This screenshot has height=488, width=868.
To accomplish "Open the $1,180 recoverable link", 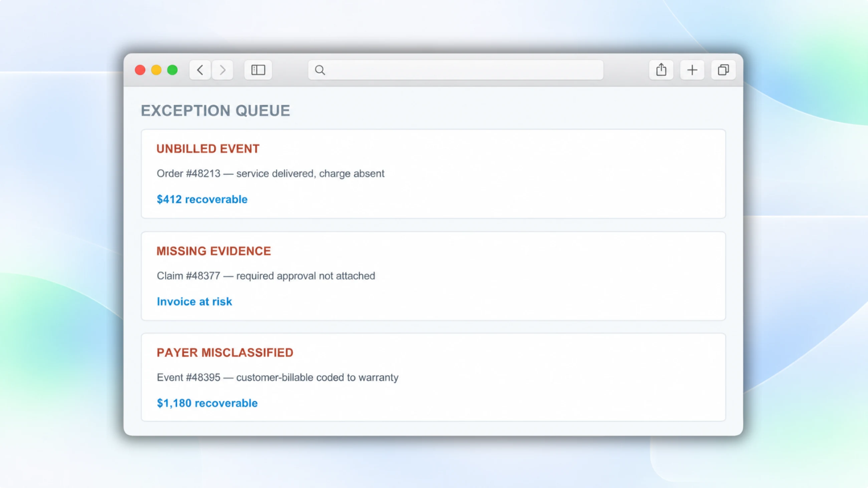I will 207,403.
